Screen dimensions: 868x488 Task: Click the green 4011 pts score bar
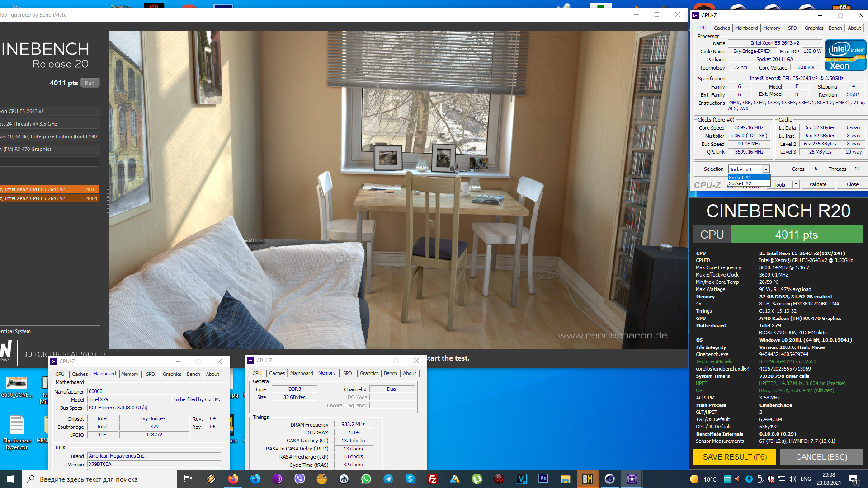[x=797, y=235]
